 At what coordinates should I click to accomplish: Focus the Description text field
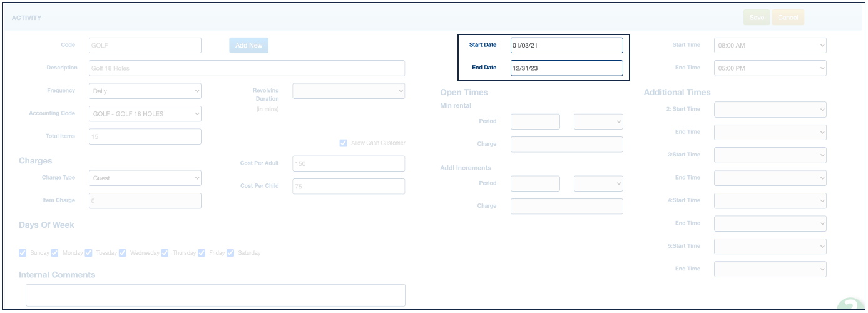247,68
